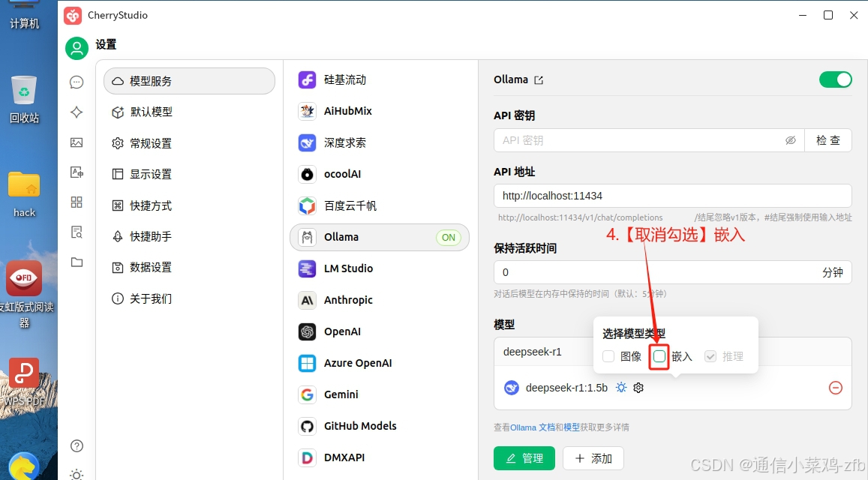Viewport: 868px width, 480px height.
Task: Click the 检查 API key button
Action: (x=828, y=140)
